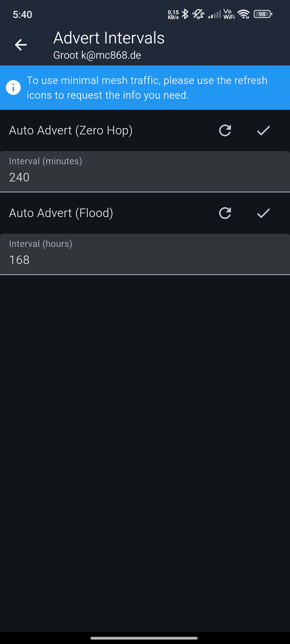Tap the bottom navigation gesture bar
The image size is (290, 644).
tap(144, 638)
